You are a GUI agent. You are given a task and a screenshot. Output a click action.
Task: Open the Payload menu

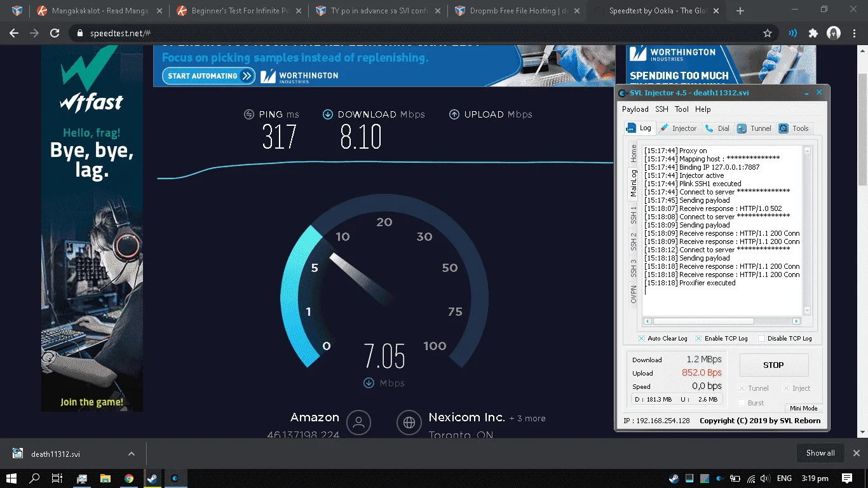[635, 109]
